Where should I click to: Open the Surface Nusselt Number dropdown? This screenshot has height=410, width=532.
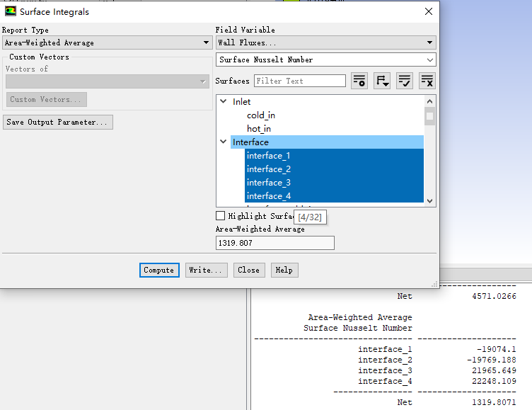point(325,59)
